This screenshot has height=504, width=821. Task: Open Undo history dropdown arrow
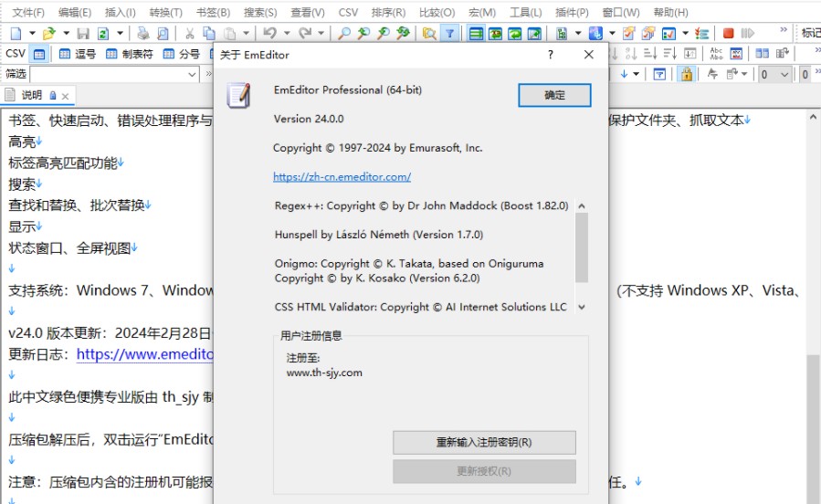click(287, 34)
